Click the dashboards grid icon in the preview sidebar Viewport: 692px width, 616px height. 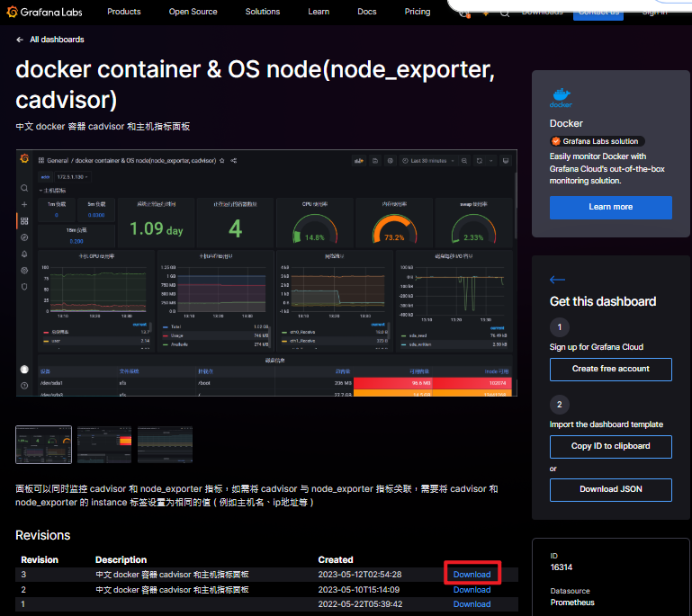point(24,221)
